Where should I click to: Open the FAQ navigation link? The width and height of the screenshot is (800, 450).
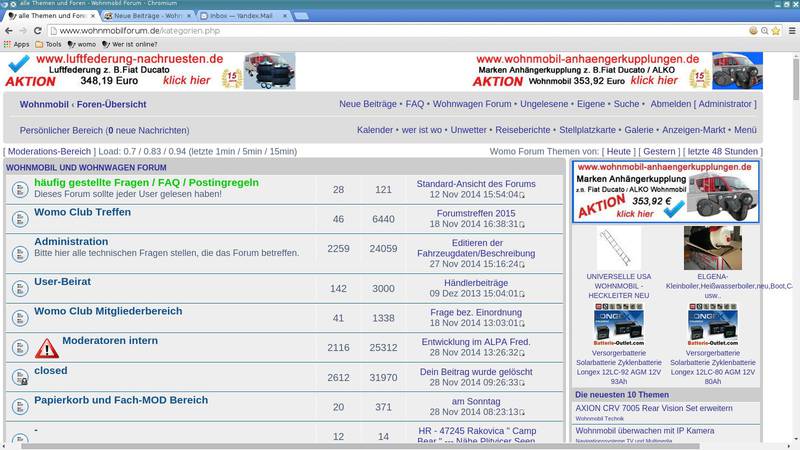coord(414,104)
